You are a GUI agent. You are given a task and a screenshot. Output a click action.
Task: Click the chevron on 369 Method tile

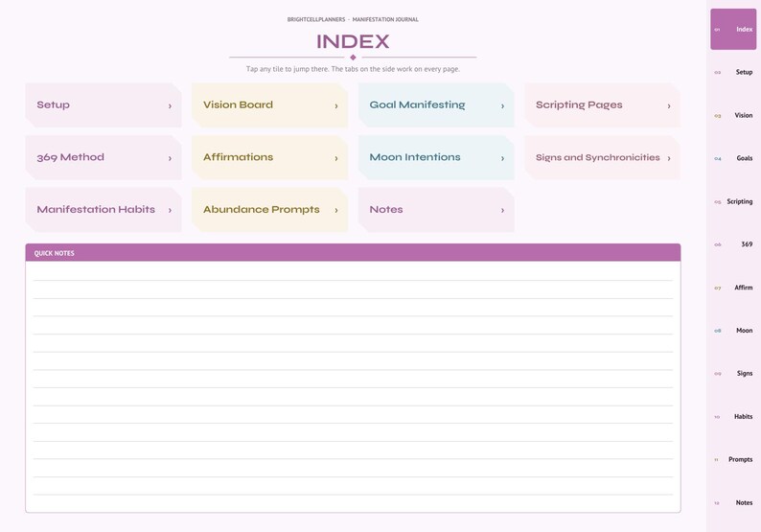pos(170,158)
